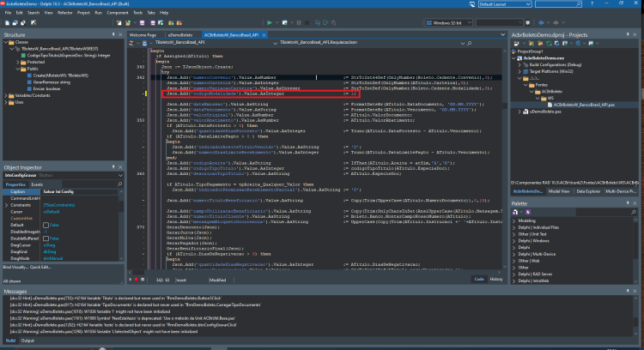Click the Pause debugger toolbar icon
644x350 pixels.
click(x=299, y=22)
